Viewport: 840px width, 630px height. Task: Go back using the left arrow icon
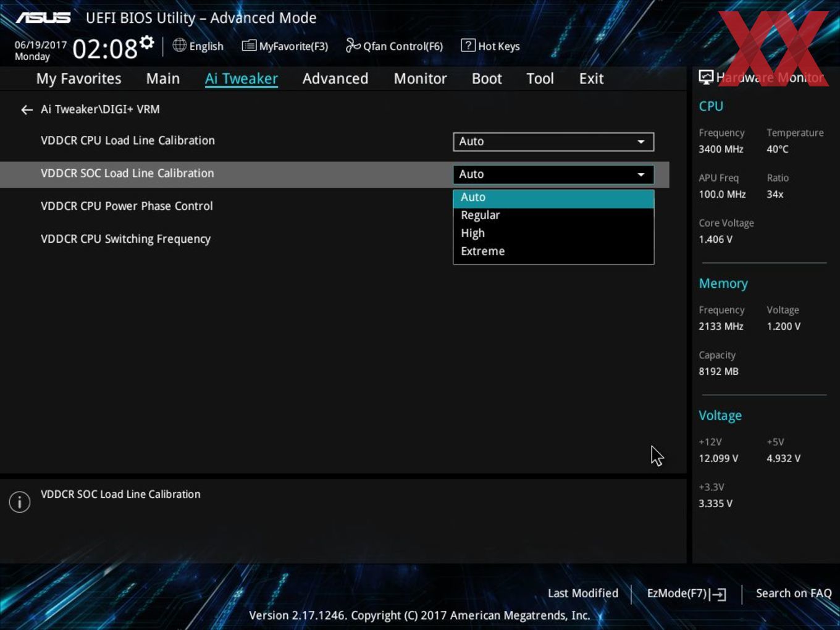27,110
